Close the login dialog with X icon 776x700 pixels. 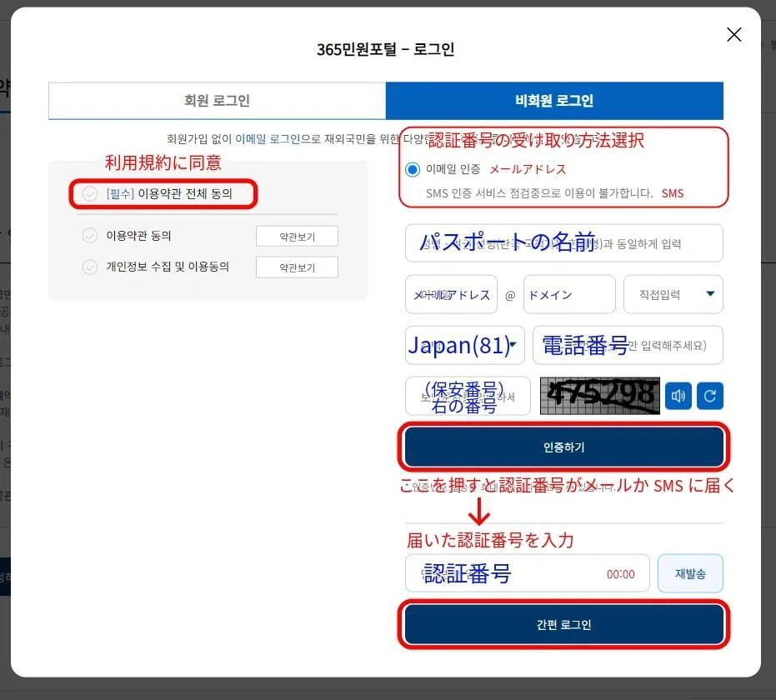[733, 35]
